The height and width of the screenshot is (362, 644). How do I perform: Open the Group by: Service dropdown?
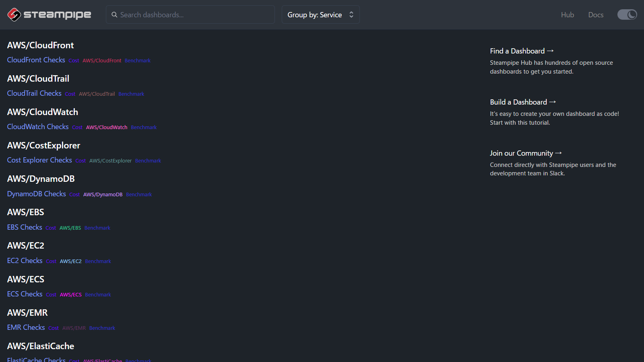[x=320, y=15]
